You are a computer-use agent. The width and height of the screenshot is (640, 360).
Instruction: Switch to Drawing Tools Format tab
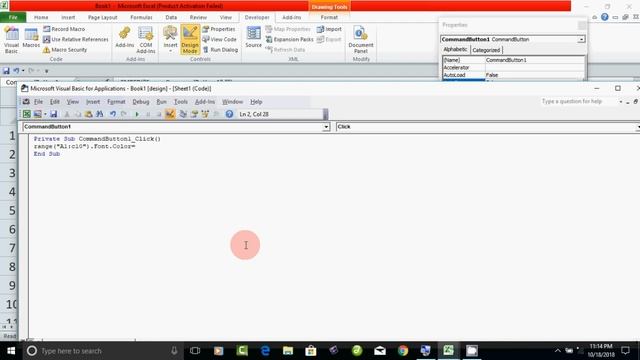[329, 17]
